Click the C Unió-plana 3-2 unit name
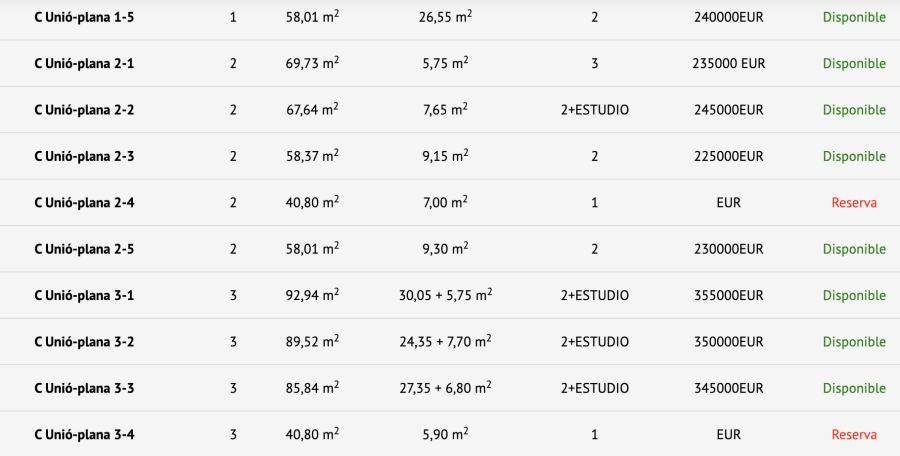Screen dimensions: 900x456 [x=84, y=342]
